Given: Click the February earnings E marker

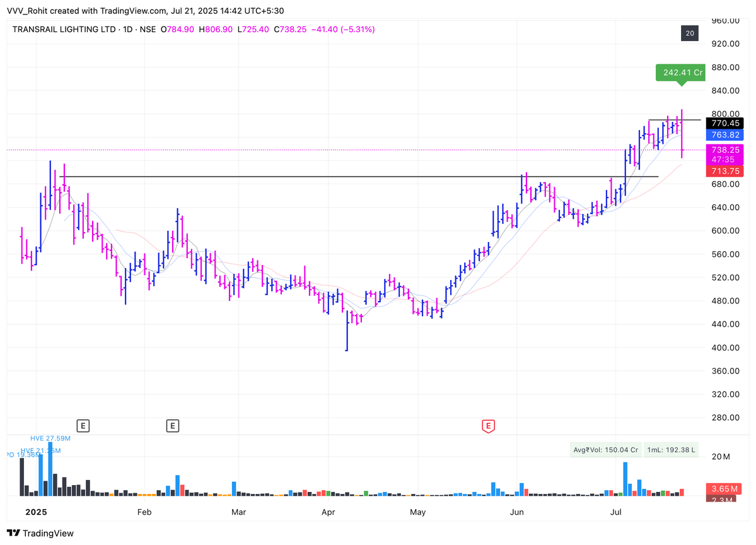Looking at the screenshot, I should tap(173, 426).
